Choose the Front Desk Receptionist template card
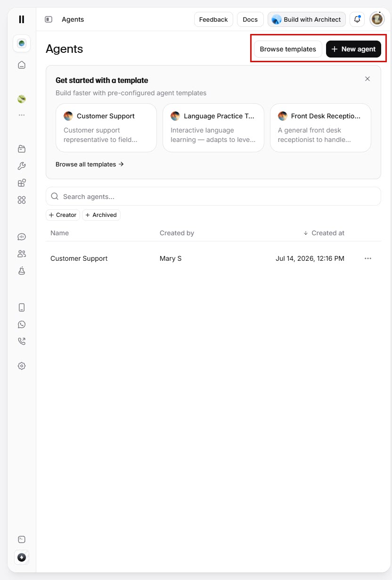The width and height of the screenshot is (392, 580). point(320,128)
